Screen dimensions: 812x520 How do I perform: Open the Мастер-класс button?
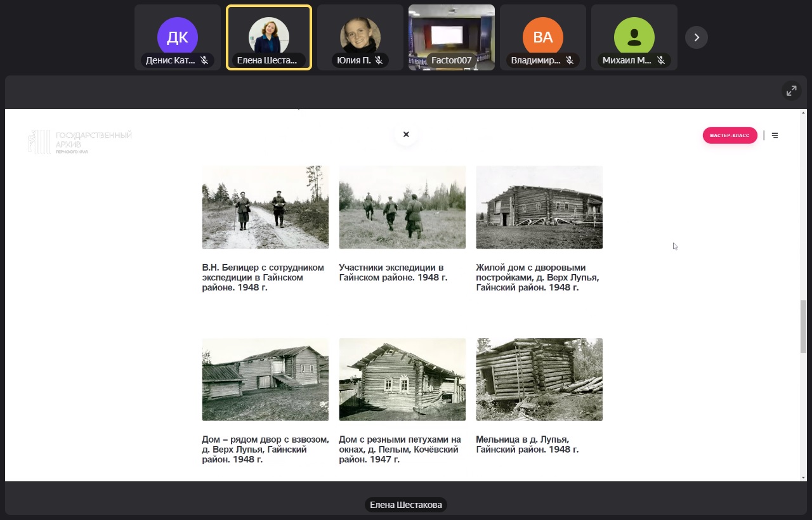(x=730, y=136)
